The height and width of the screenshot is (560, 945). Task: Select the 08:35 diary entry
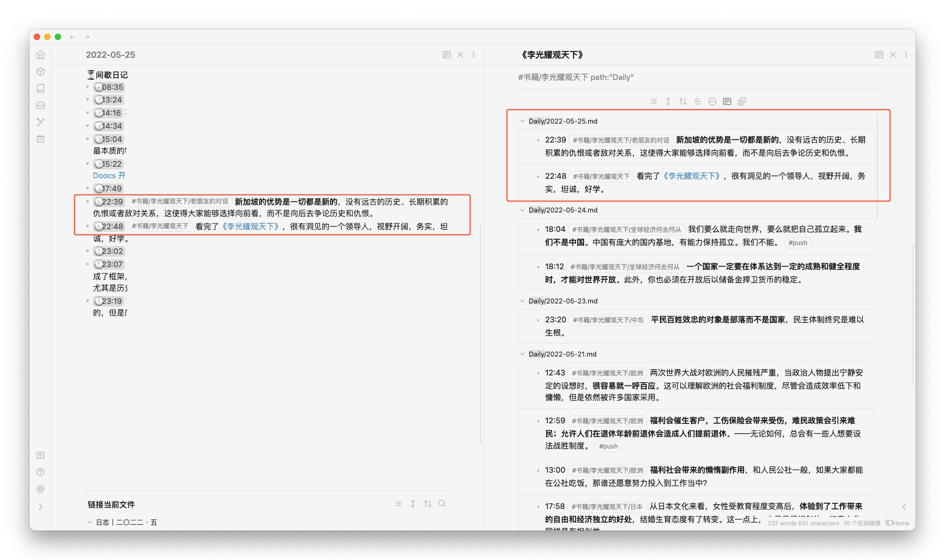point(109,87)
